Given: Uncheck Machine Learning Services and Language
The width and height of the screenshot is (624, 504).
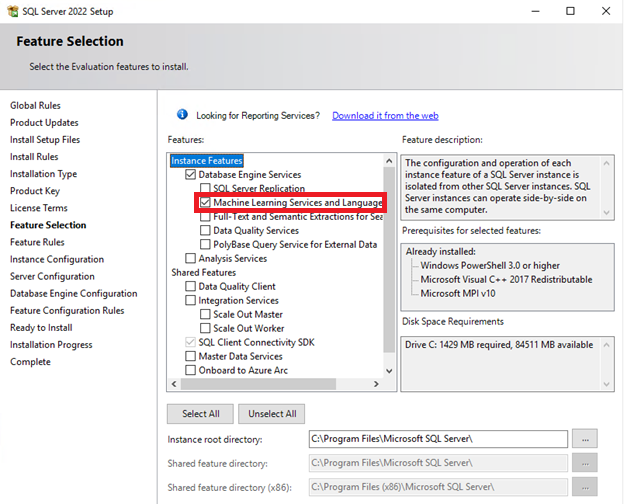Looking at the screenshot, I should pos(205,202).
